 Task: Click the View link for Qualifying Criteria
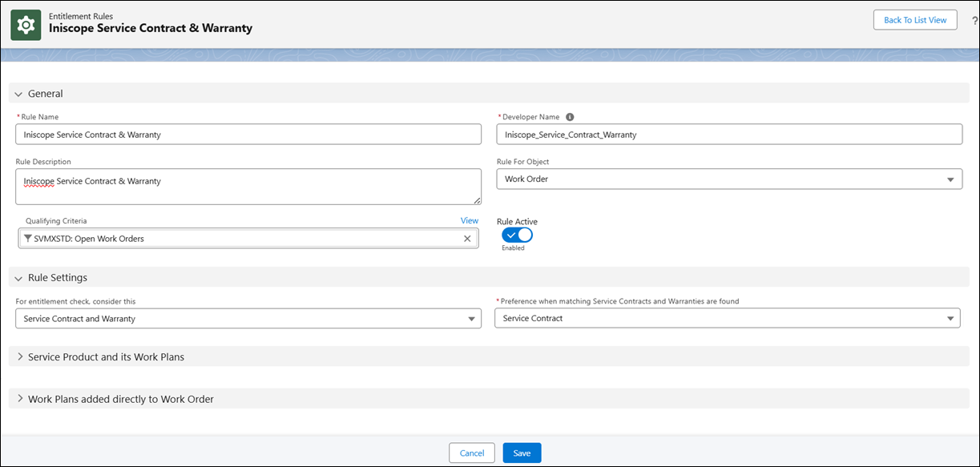pyautogui.click(x=470, y=221)
